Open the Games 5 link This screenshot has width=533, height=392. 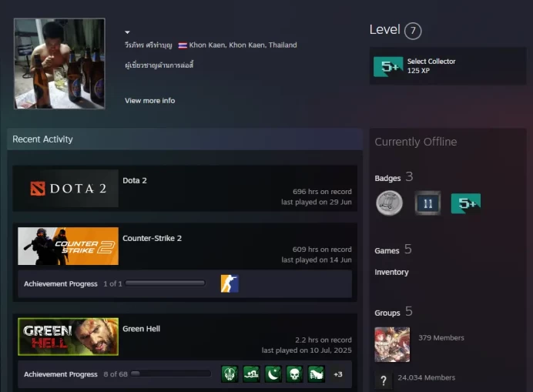coord(393,250)
